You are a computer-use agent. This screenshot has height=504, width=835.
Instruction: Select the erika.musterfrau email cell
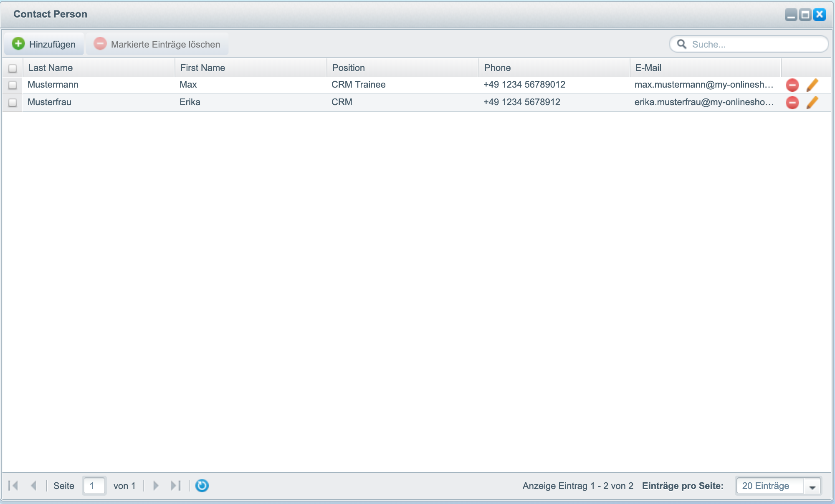click(706, 102)
